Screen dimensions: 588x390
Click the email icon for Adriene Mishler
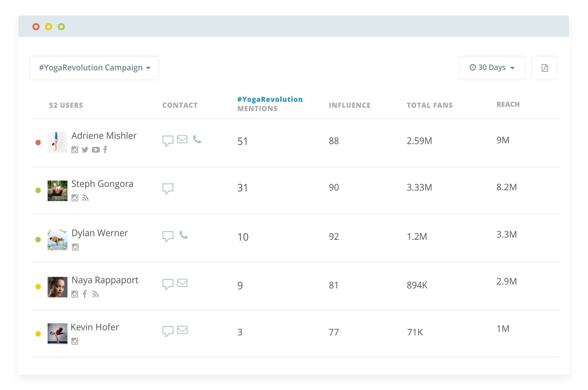182,139
